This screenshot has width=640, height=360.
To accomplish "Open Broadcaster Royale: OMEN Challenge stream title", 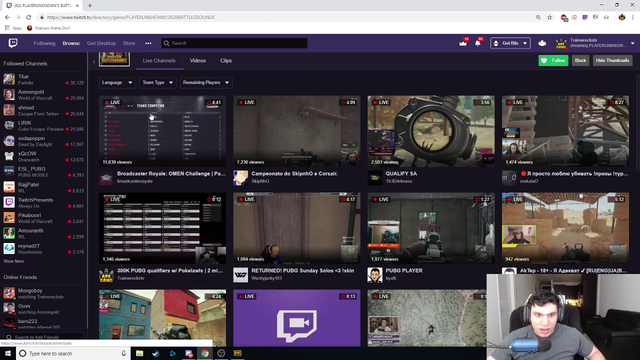I will tap(171, 173).
